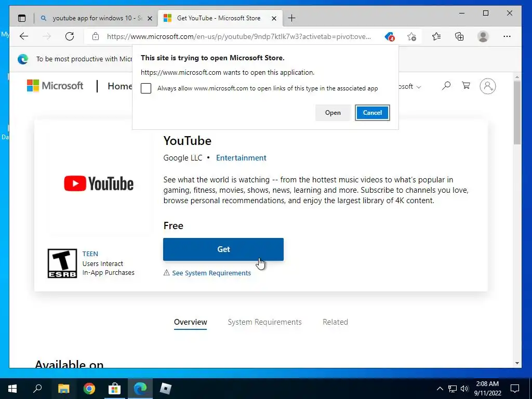Open the Entertainment category link
This screenshot has height=399, width=532.
pos(241,158)
